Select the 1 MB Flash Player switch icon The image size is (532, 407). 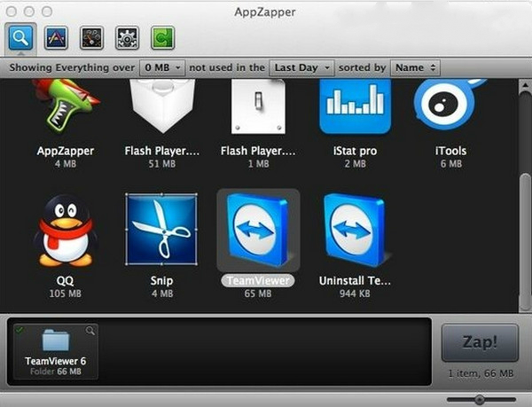[x=258, y=106]
